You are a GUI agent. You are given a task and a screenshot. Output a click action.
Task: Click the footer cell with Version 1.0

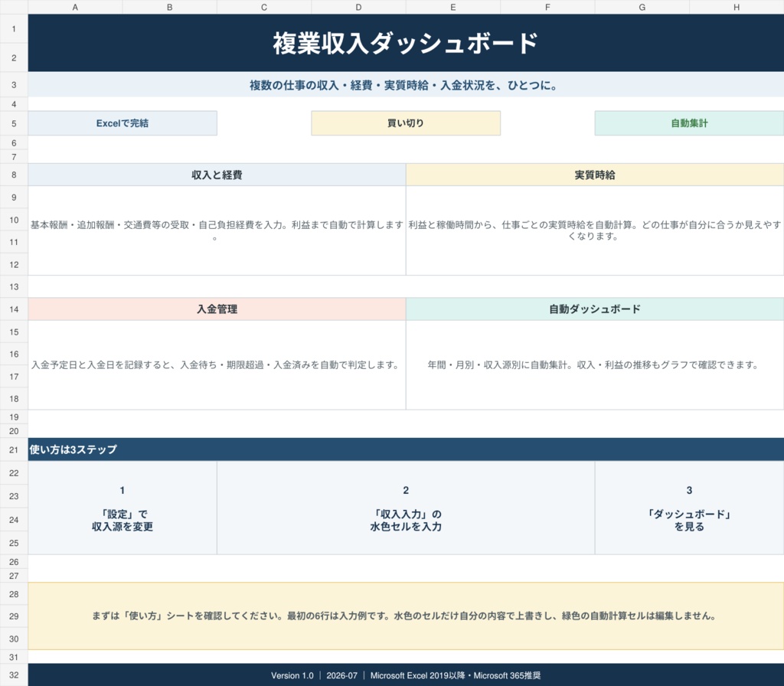coord(406,675)
